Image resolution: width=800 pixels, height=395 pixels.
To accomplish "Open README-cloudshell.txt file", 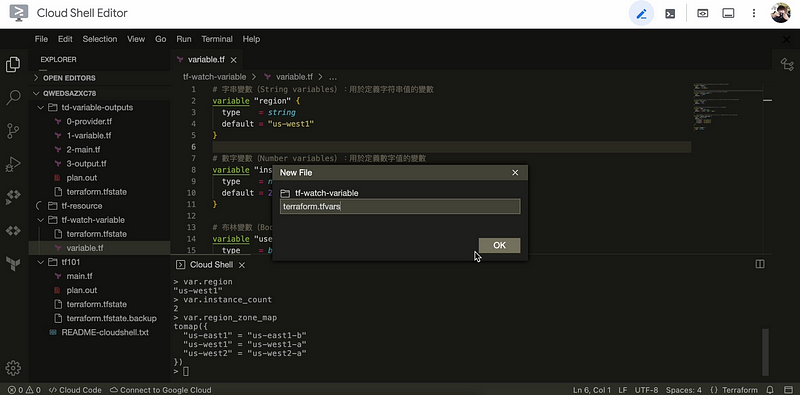I will (99, 332).
